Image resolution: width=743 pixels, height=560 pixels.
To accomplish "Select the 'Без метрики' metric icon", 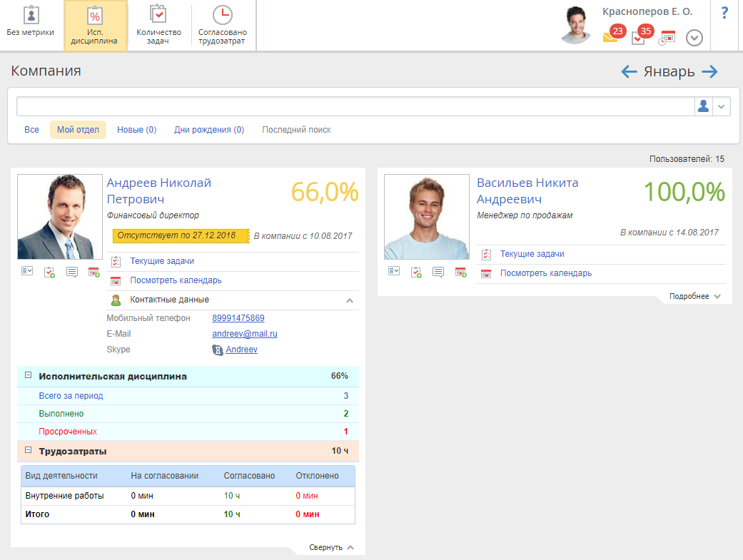I will coord(31,16).
